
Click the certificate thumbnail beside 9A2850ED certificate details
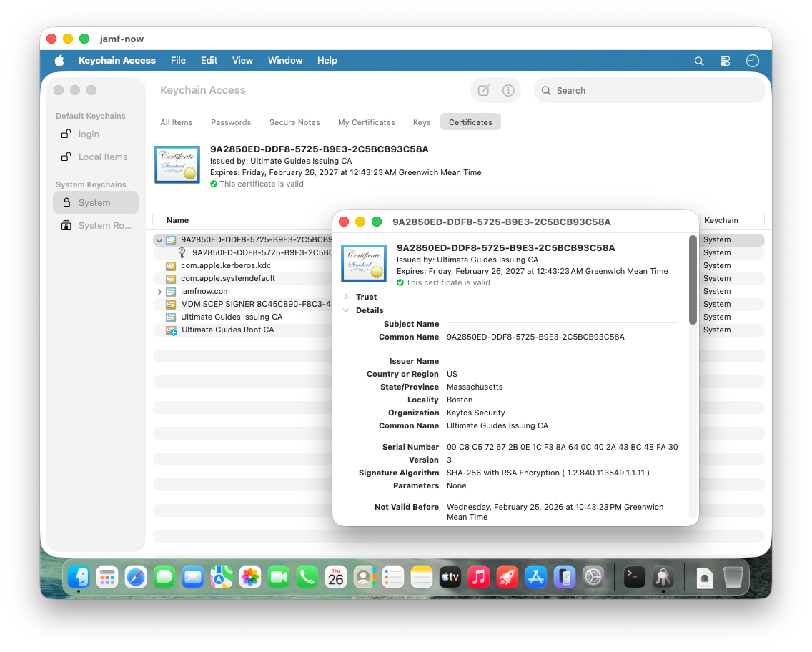pyautogui.click(x=363, y=263)
